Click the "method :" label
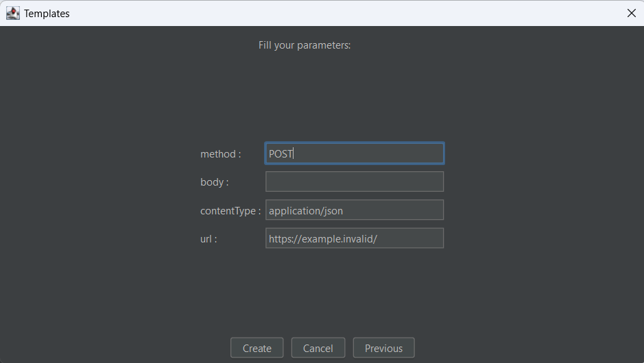Viewport: 644px width, 363px height. point(220,154)
